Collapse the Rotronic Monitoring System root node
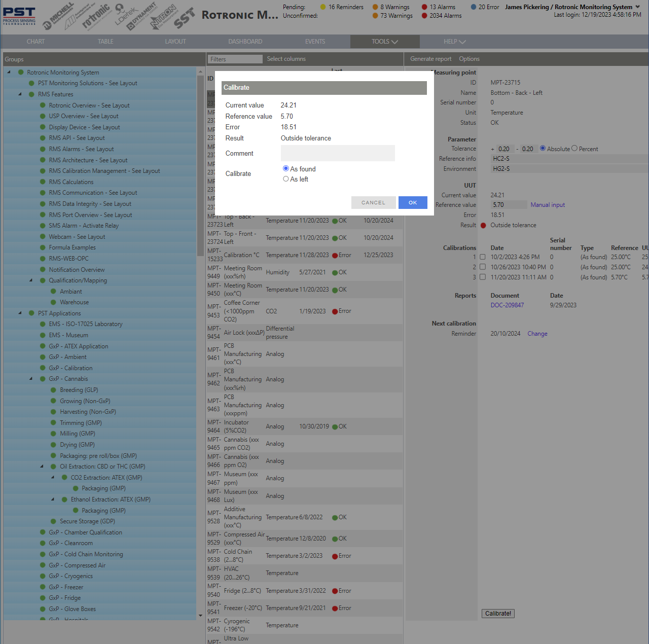Image resolution: width=649 pixels, height=644 pixels. [9, 72]
